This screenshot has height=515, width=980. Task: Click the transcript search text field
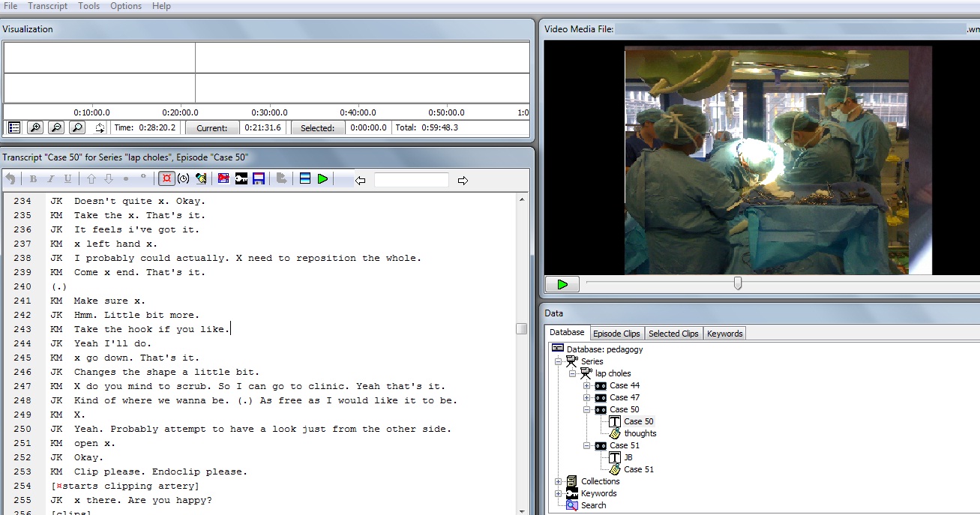[x=411, y=180]
